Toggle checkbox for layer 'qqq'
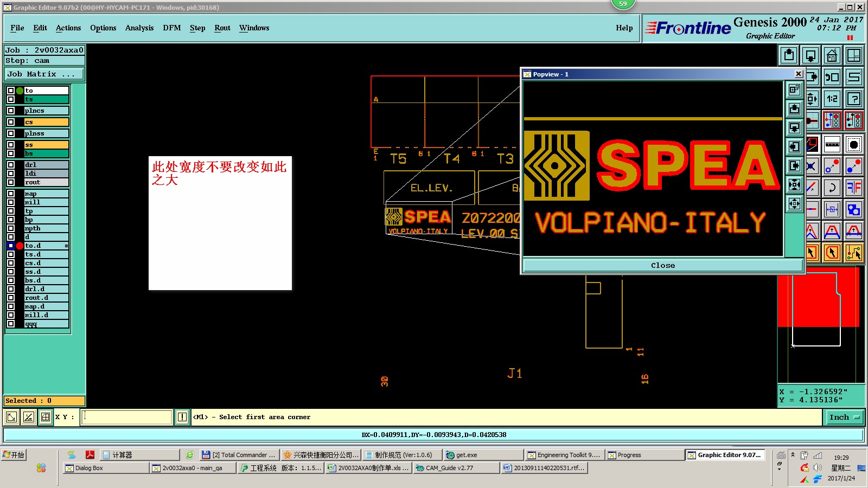Screen dimensions: 868x488 point(11,324)
